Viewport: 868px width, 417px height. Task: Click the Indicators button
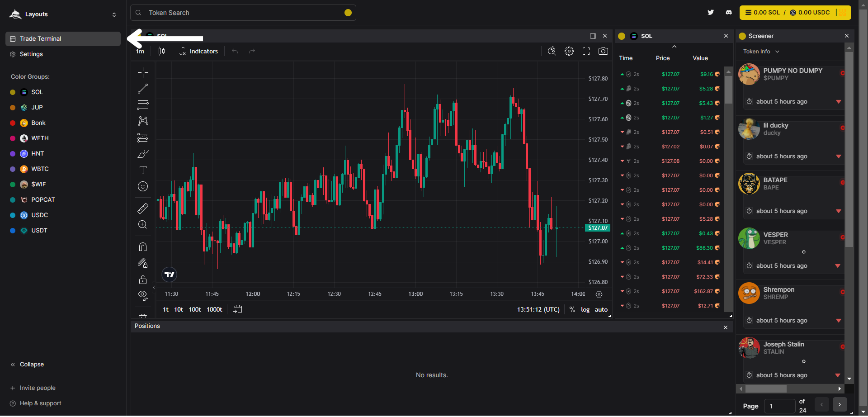[x=198, y=51]
